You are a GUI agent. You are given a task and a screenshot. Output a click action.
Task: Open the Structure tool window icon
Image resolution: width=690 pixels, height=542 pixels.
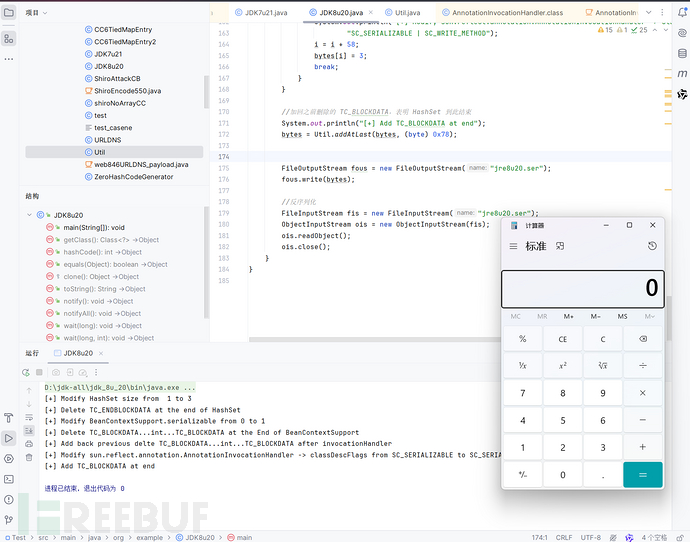point(9,38)
